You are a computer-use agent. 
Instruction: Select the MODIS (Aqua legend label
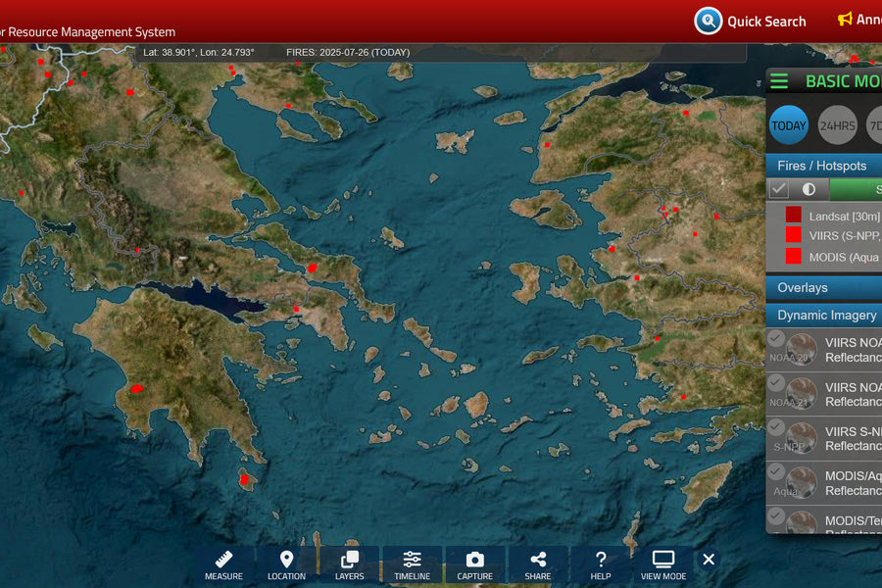click(844, 257)
